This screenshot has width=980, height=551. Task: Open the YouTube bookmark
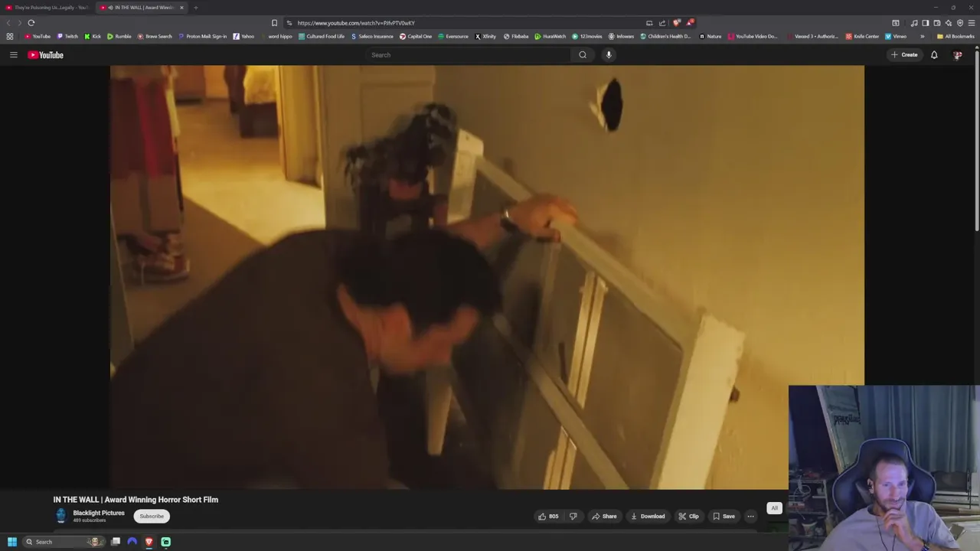click(38, 36)
